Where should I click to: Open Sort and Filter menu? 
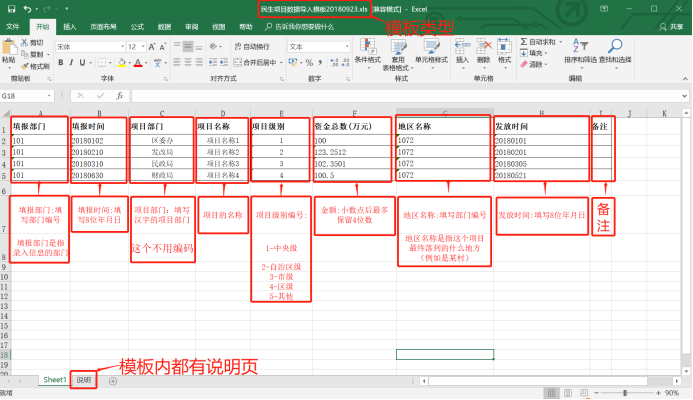[580, 52]
